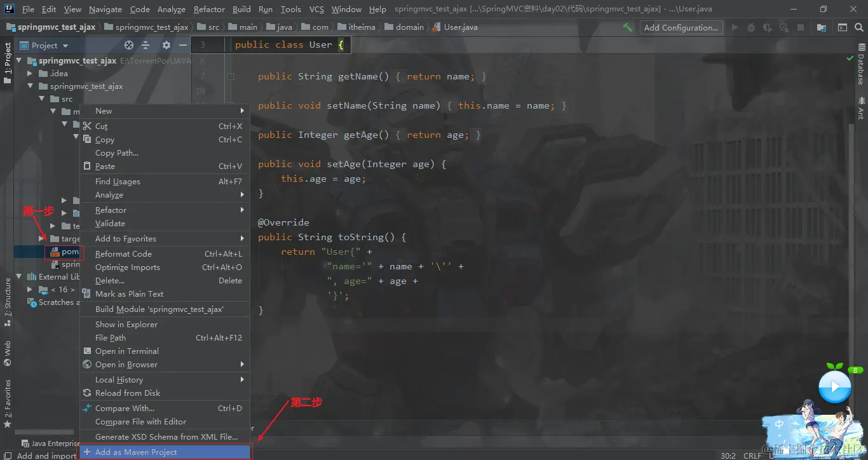Select Find Usages in context menu
Viewport: 868px width, 460px height.
coord(165,181)
